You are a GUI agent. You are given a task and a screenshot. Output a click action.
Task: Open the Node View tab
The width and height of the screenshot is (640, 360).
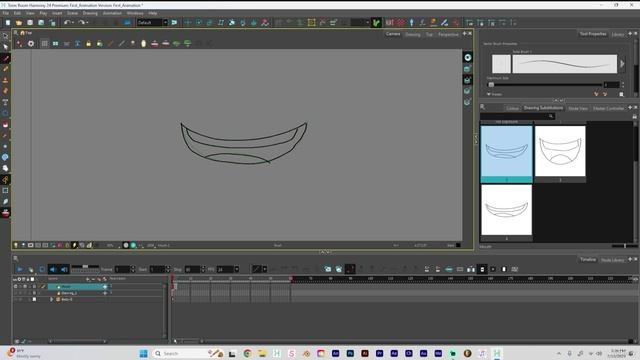pyautogui.click(x=578, y=108)
